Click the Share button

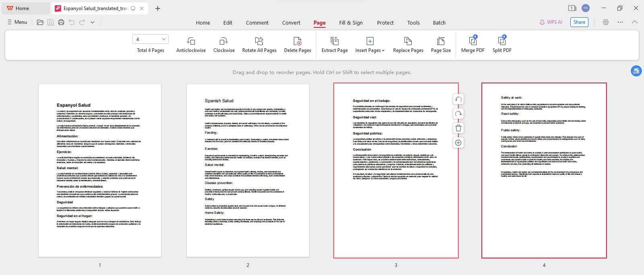579,22
